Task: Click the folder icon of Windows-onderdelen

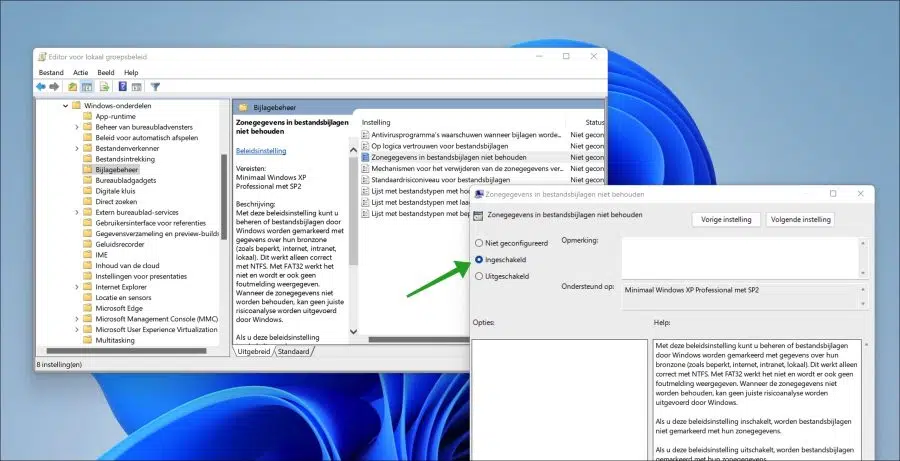Action: 76,106
